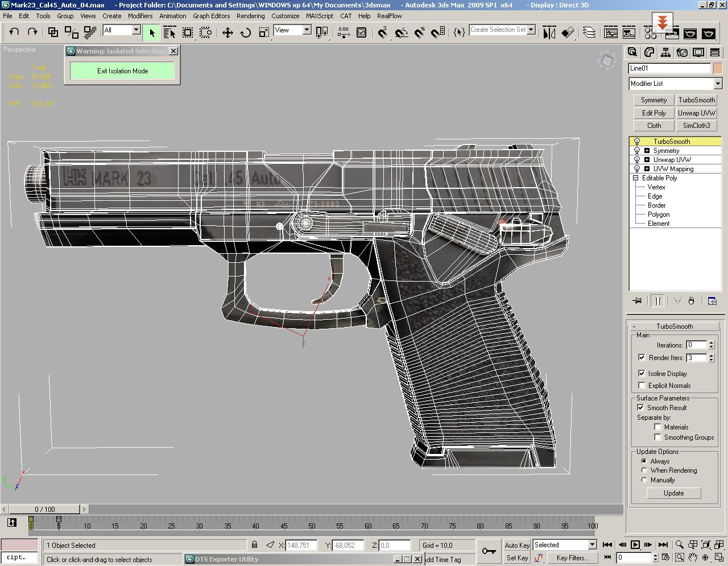Screen dimensions: 728x566
Task: Activate the Select and Rotate tool
Action: pyautogui.click(x=246, y=32)
